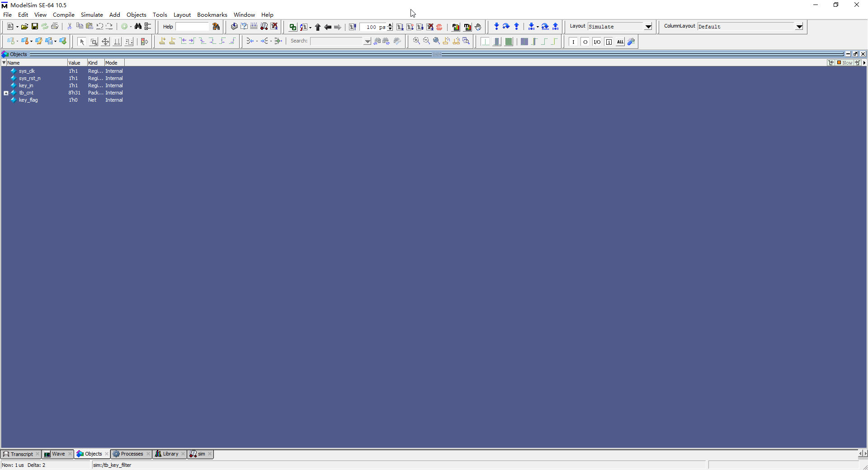Image resolution: width=868 pixels, height=470 pixels.
Task: Open the Simulate menu
Action: (92, 15)
